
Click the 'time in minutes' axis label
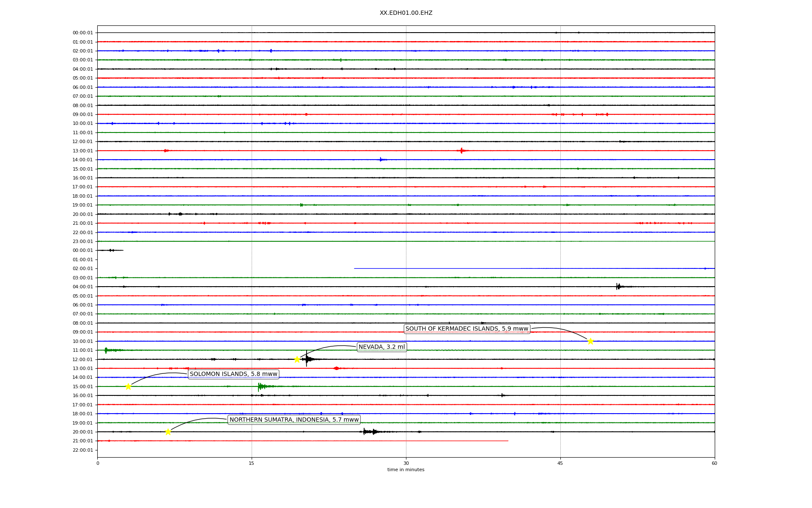[406, 470]
